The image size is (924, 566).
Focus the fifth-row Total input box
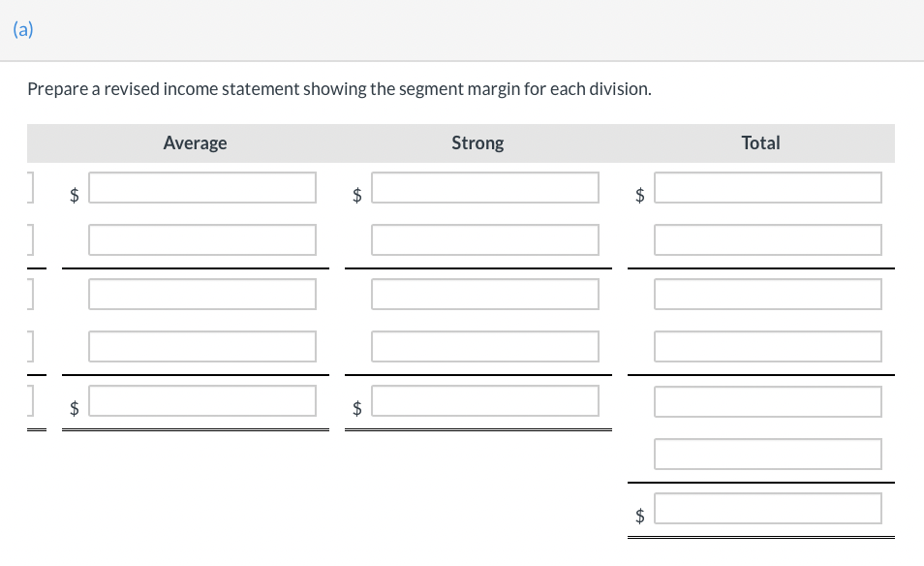(x=768, y=401)
